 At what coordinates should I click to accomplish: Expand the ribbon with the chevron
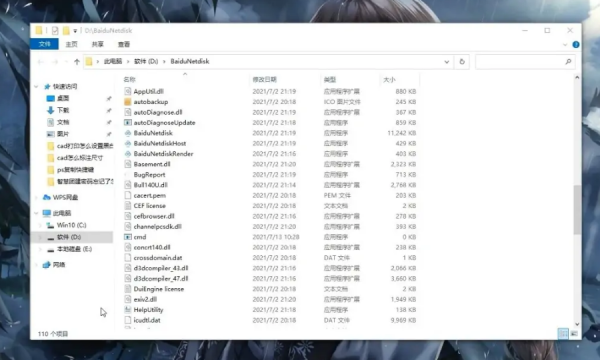click(x=565, y=45)
